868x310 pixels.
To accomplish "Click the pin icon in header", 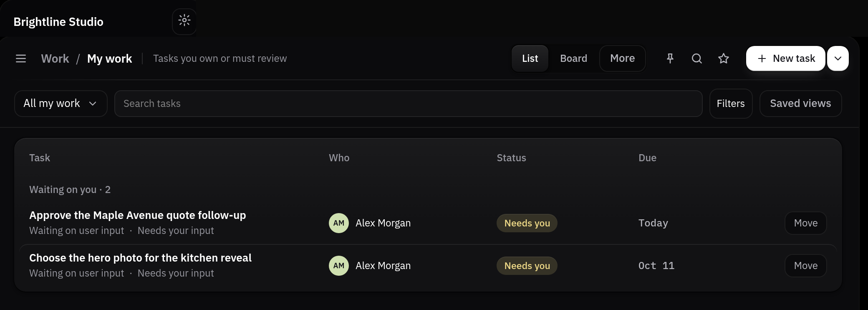I will pos(670,58).
